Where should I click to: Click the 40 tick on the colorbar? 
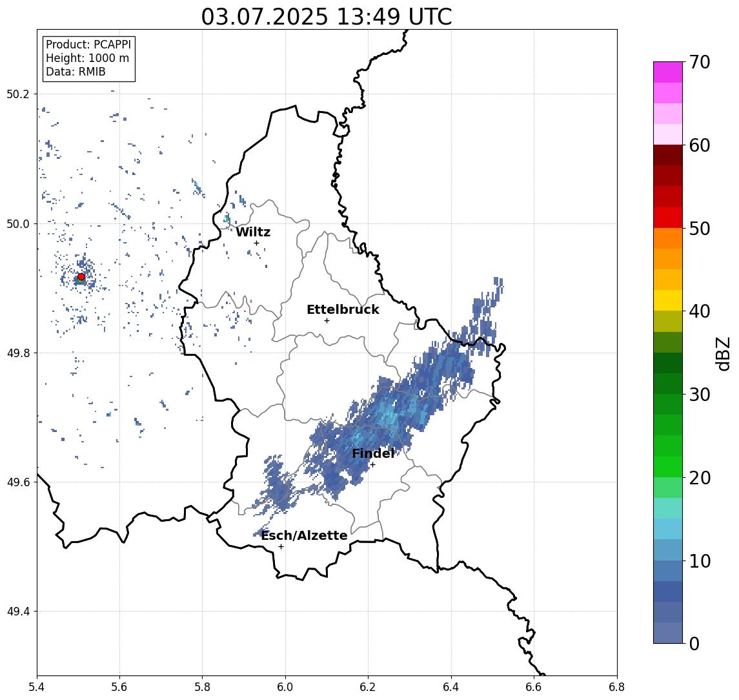[700, 311]
